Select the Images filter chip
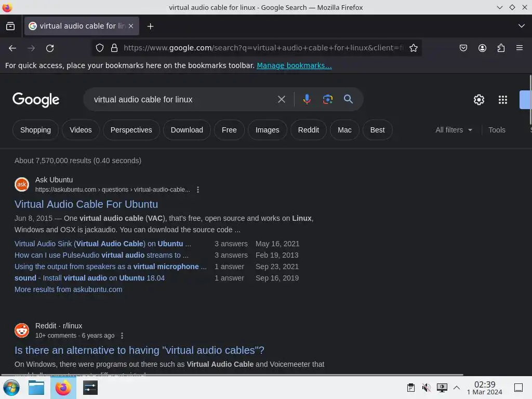 pos(268,130)
